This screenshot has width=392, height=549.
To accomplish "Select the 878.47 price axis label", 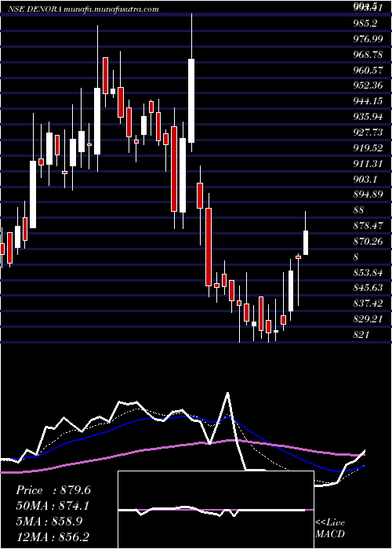I will click(x=368, y=226).
